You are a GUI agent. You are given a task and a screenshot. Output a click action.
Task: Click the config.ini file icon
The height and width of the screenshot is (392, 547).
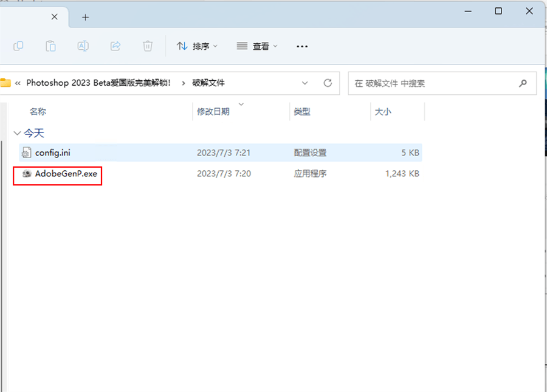pos(27,153)
